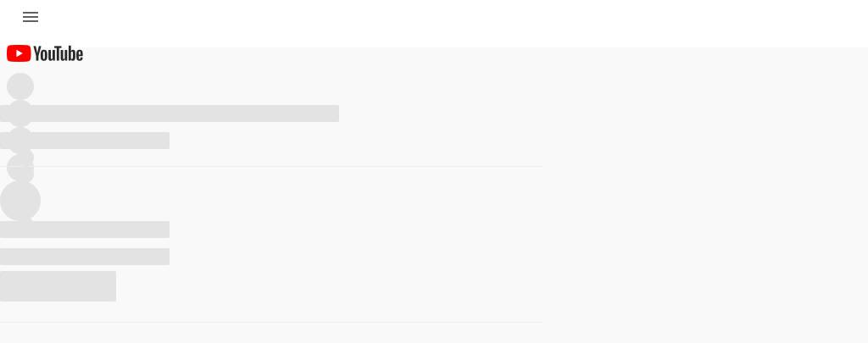
Task: Click the topmost small circle placeholder
Action: (20, 86)
